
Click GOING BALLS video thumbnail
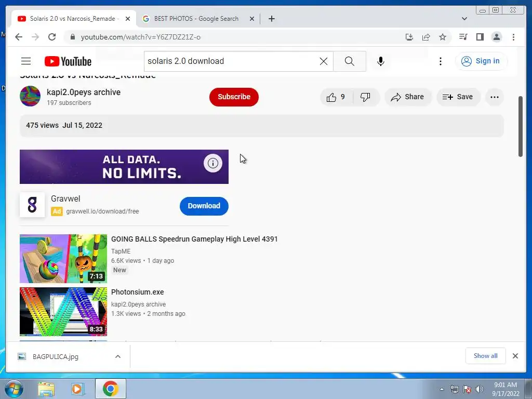point(63,259)
